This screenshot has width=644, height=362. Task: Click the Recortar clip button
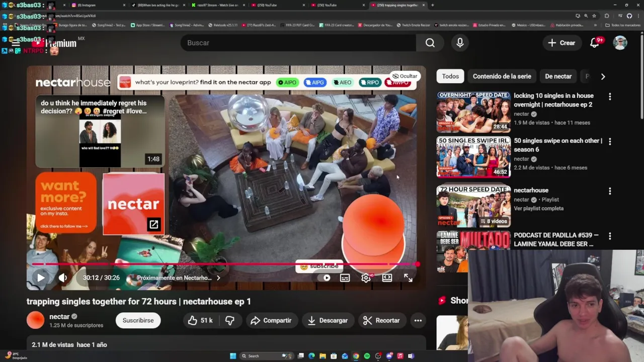click(x=381, y=320)
